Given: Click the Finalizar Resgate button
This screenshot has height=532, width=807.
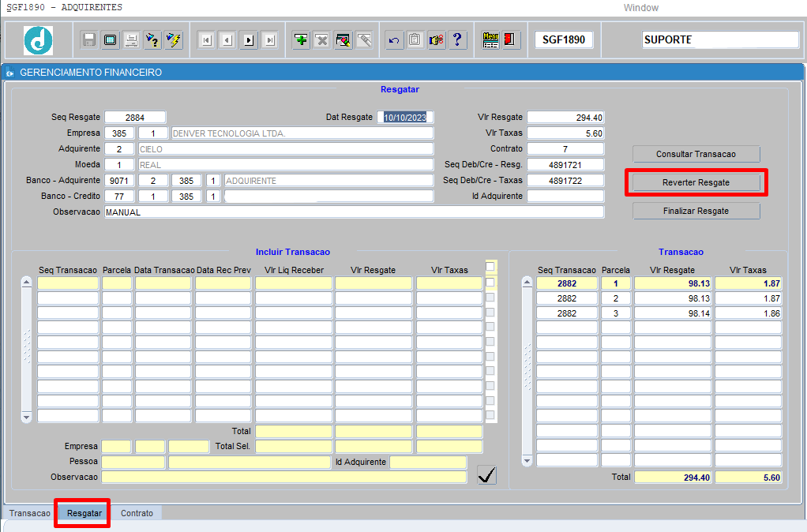Looking at the screenshot, I should tap(696, 211).
